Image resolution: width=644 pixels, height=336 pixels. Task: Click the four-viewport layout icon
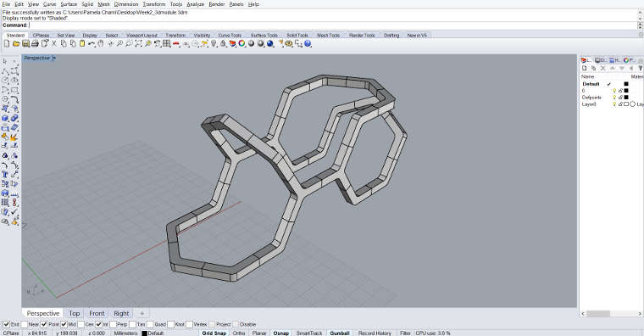pyautogui.click(x=166, y=43)
